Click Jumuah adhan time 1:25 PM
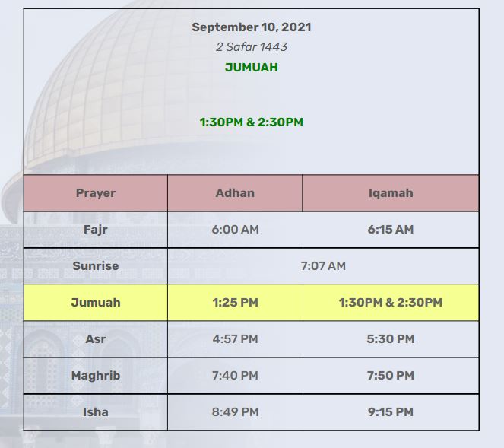 coord(235,303)
